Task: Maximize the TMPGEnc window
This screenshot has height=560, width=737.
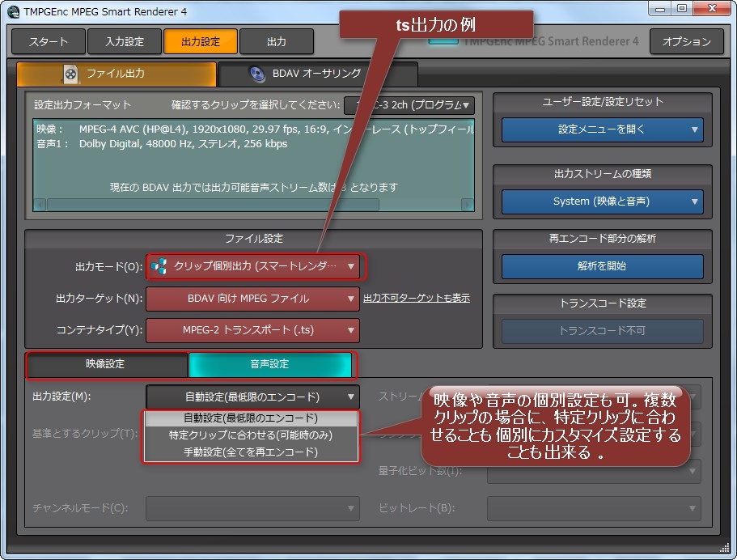Action: pyautogui.click(x=681, y=8)
